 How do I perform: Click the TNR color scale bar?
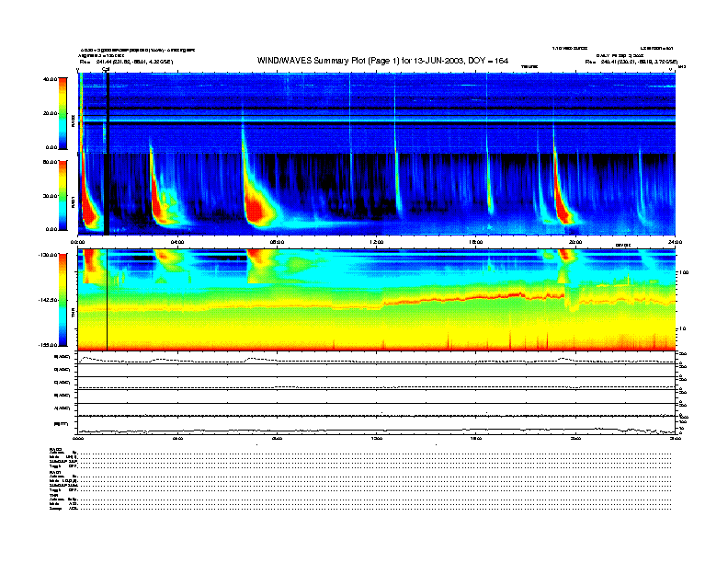[63, 300]
